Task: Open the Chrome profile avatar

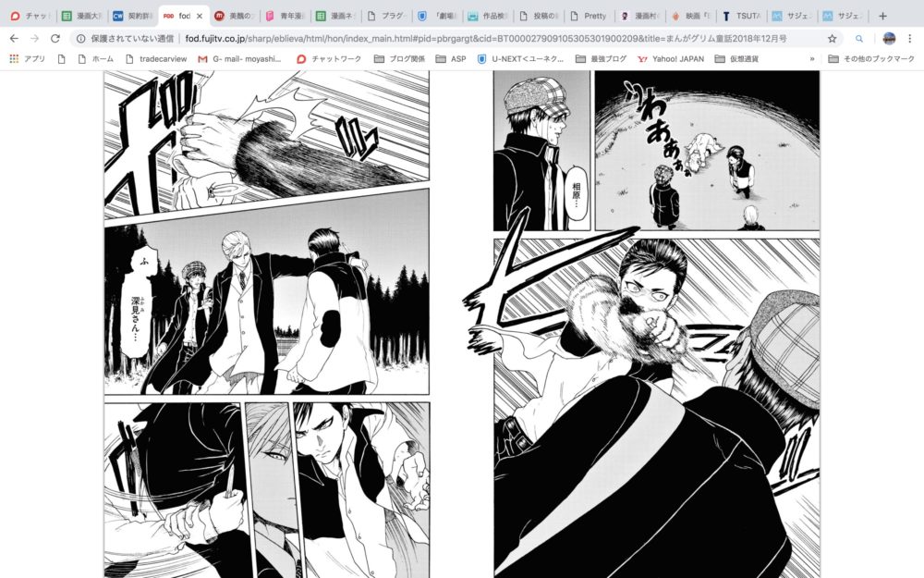Action: pyautogui.click(x=889, y=38)
